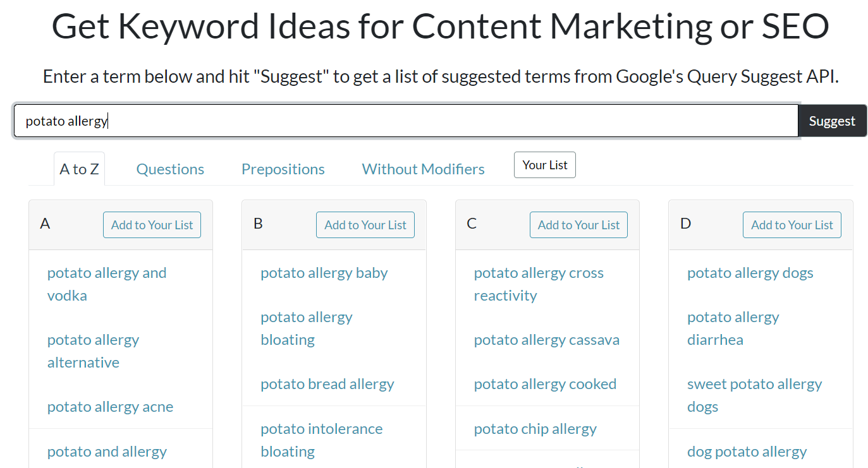Open the Prepositions tab
868x468 pixels.
tap(283, 169)
